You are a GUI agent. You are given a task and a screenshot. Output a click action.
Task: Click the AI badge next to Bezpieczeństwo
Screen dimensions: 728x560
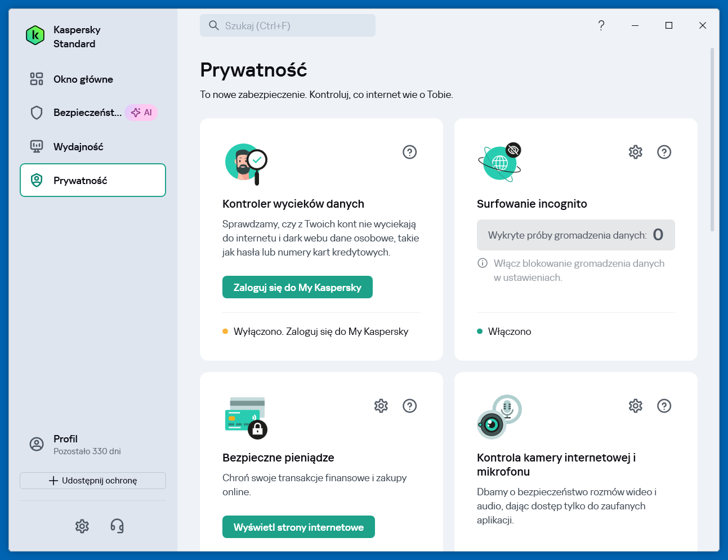(x=141, y=113)
